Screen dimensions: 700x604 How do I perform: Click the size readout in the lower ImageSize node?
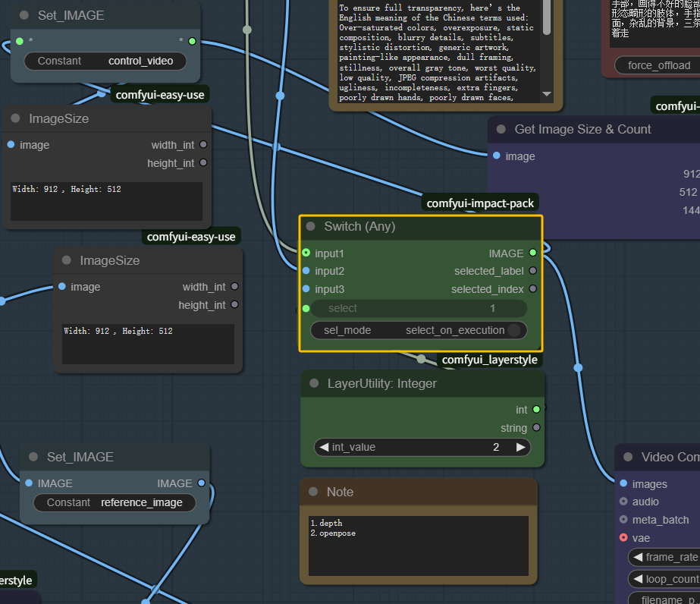148,344
